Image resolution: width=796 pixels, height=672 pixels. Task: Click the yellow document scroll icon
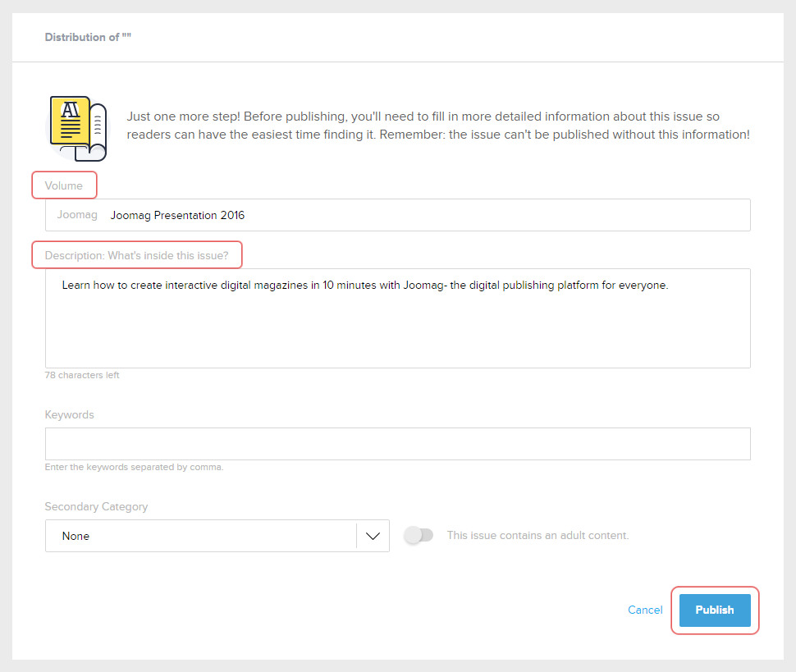coord(77,127)
